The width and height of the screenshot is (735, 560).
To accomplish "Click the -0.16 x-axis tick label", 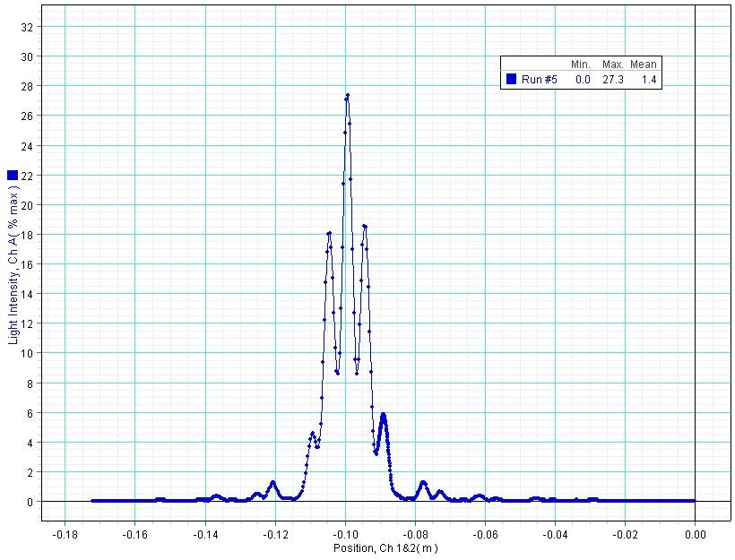I will point(135,535).
